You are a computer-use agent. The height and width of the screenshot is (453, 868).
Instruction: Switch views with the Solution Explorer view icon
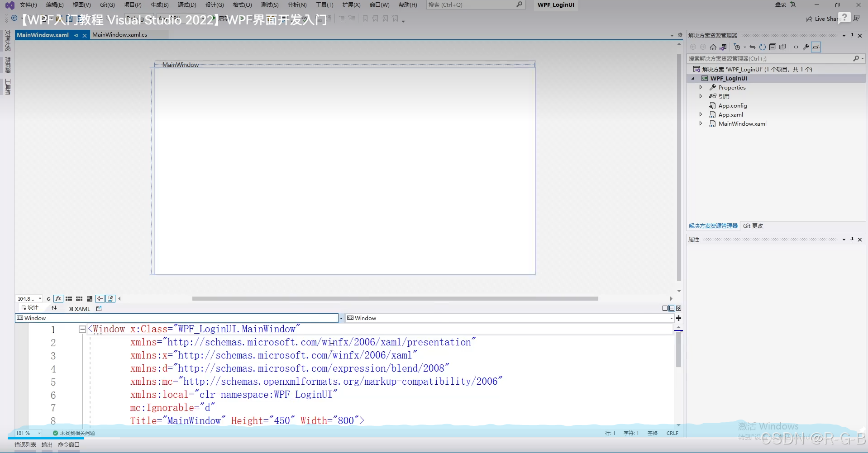tap(723, 47)
